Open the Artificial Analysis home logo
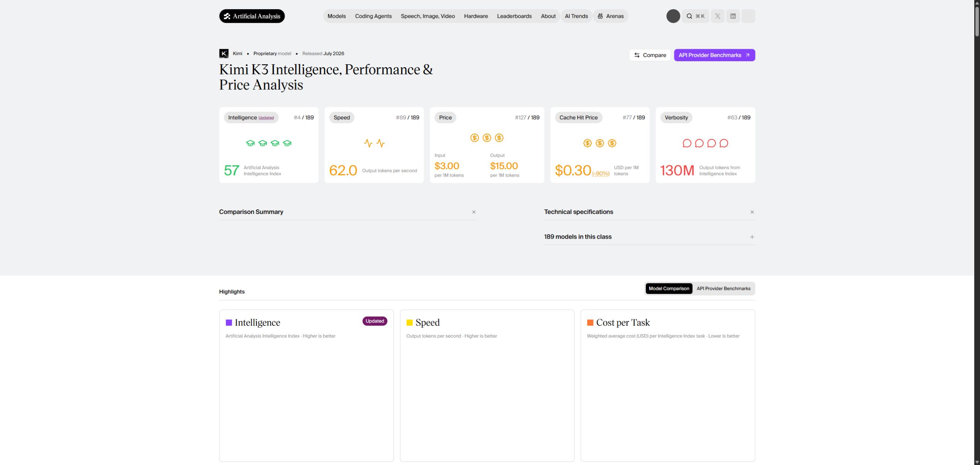This screenshot has width=980, height=465. (252, 16)
